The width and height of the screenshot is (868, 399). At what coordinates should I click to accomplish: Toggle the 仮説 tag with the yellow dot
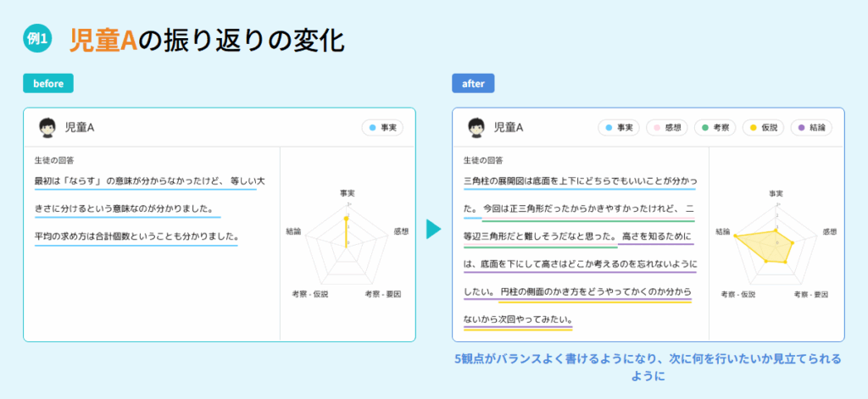(x=762, y=128)
